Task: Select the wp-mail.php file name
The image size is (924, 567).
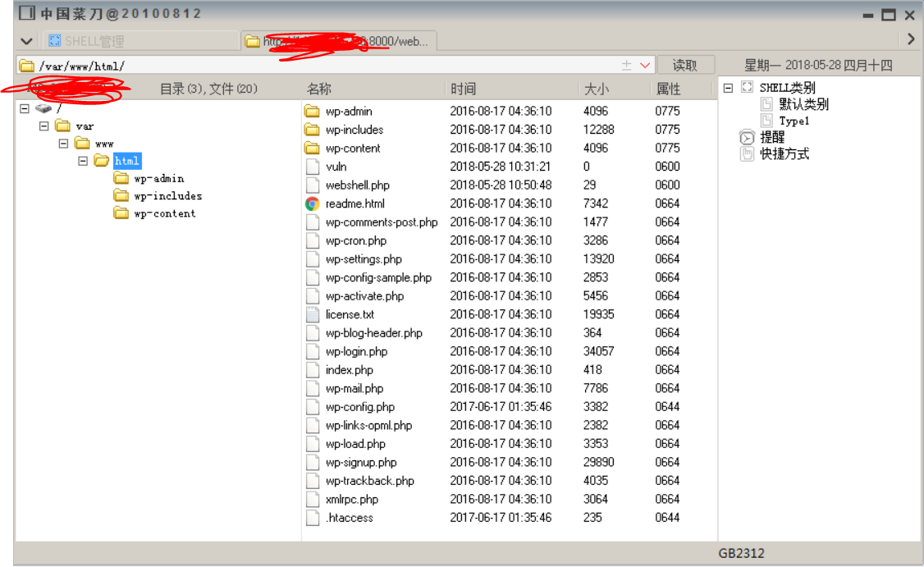Action: tap(355, 389)
